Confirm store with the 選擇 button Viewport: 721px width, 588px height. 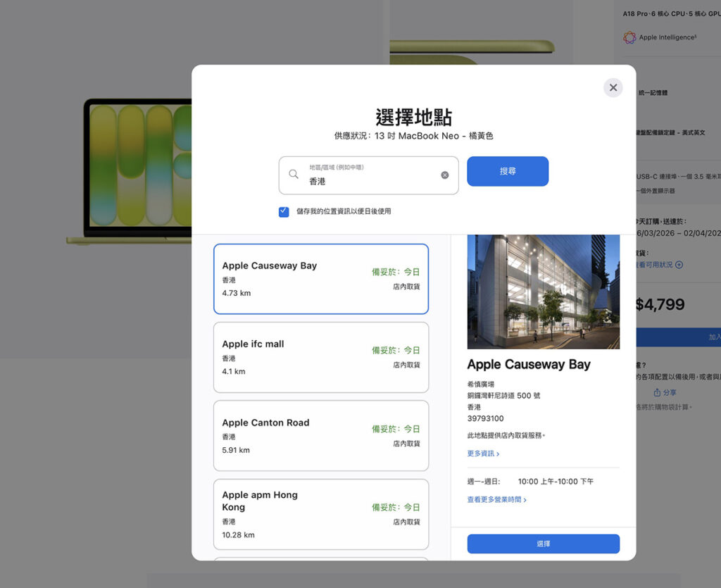click(x=543, y=544)
